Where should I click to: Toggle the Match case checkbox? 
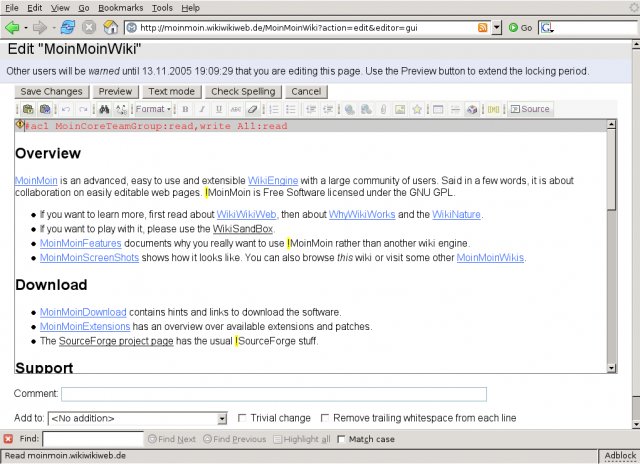(x=341, y=439)
